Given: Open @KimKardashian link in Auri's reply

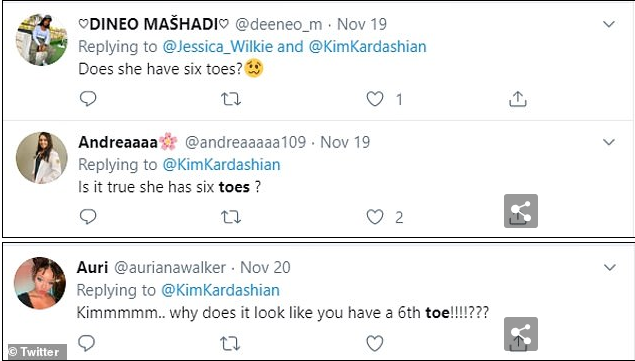Looking at the screenshot, I should [x=220, y=290].
